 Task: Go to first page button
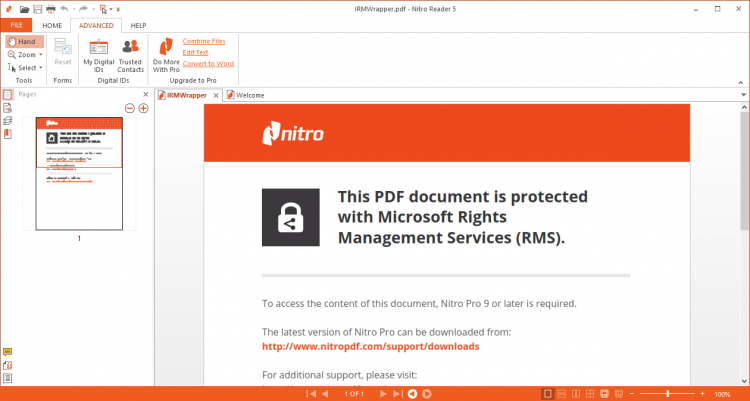pyautogui.click(x=311, y=394)
